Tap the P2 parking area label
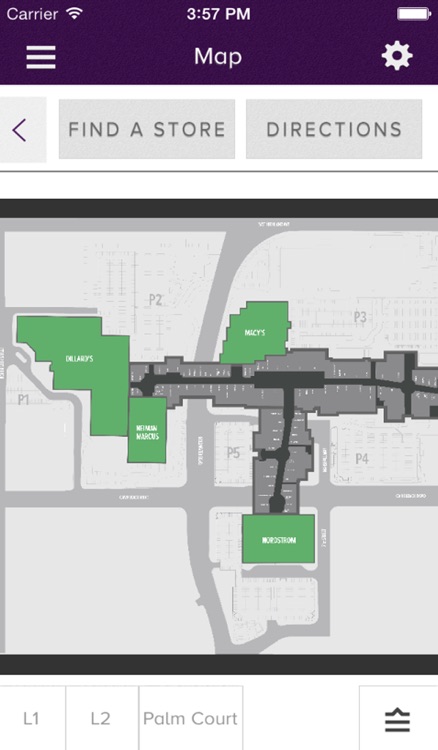Viewport: 438px width, 750px height. click(155, 300)
